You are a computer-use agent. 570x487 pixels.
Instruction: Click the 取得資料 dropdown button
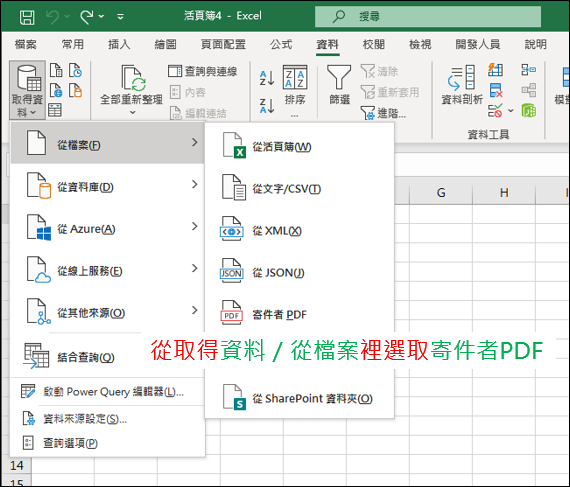[x=27, y=90]
